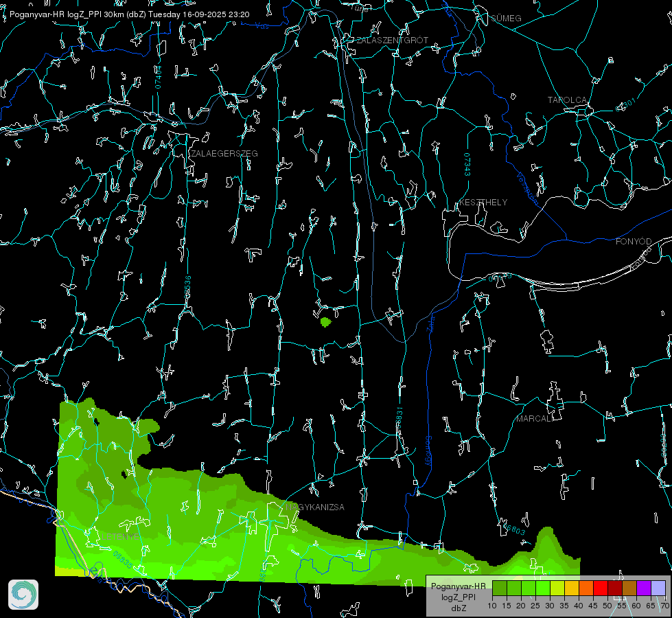The height and width of the screenshot is (618, 672).
Task: Click the NAGYKANIZSA city label
Action: click(x=315, y=507)
